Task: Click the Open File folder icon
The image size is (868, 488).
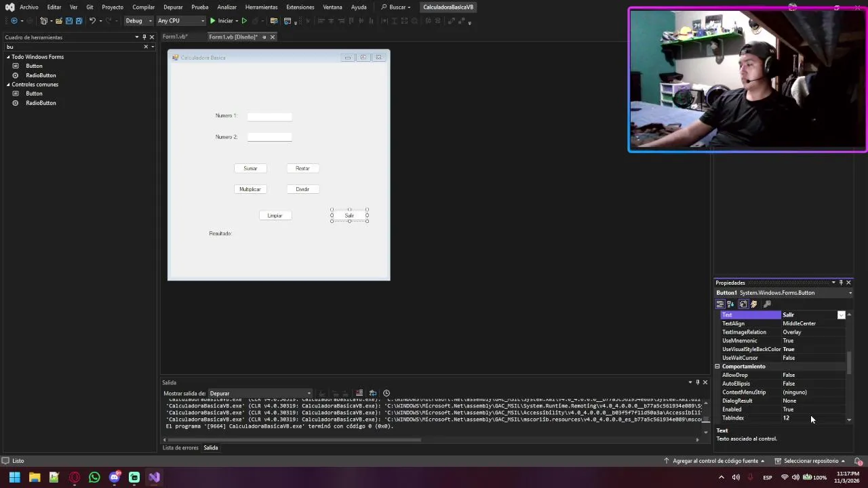Action: 59,21
